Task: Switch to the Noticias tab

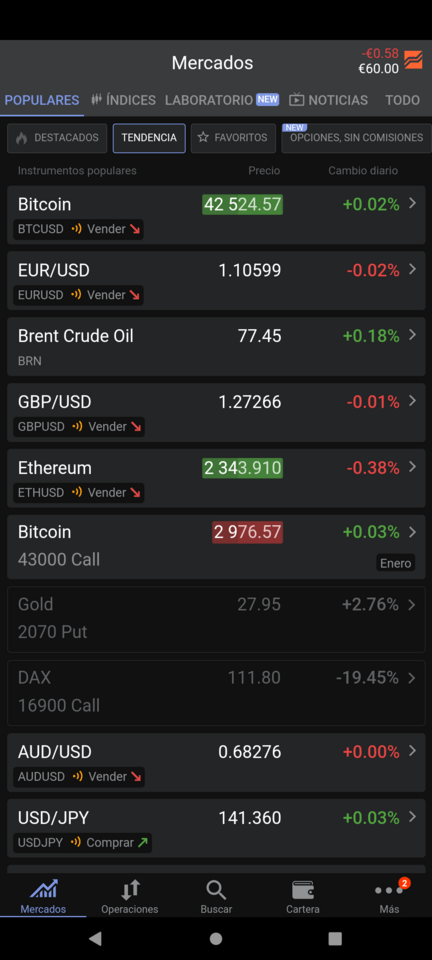Action: 329,100
